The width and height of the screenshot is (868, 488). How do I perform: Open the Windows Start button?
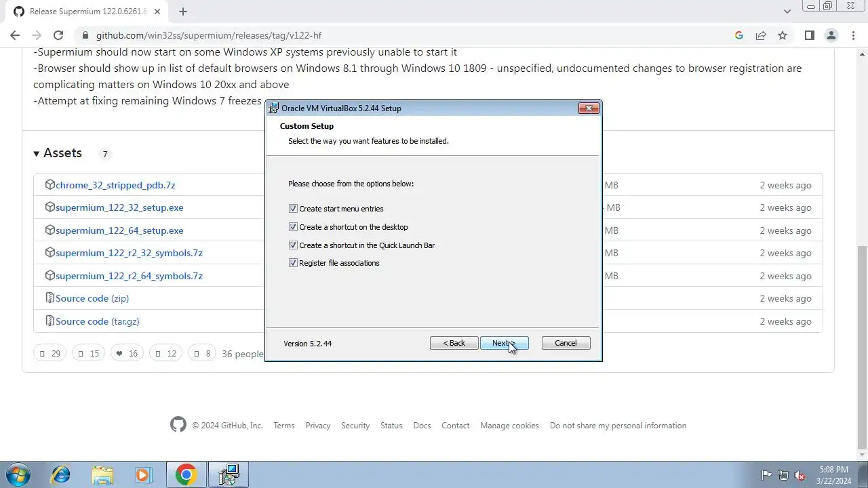[x=18, y=474]
